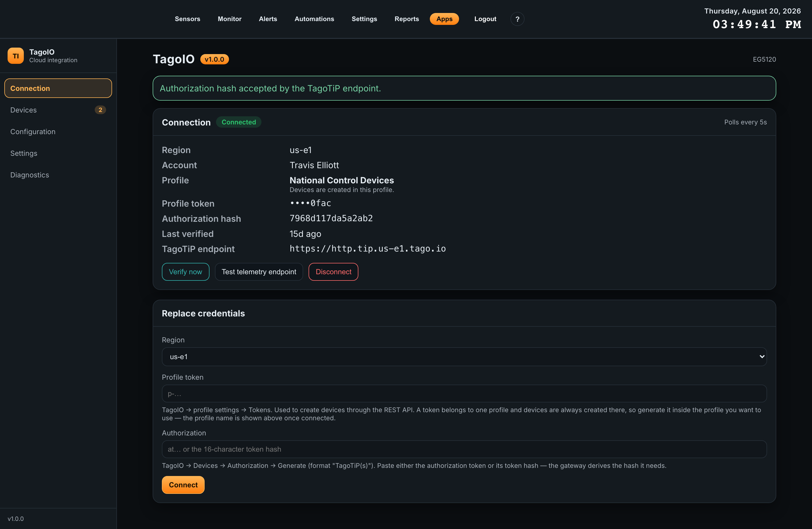Open sidebar Settings item
This screenshot has height=529, width=812.
58,153
